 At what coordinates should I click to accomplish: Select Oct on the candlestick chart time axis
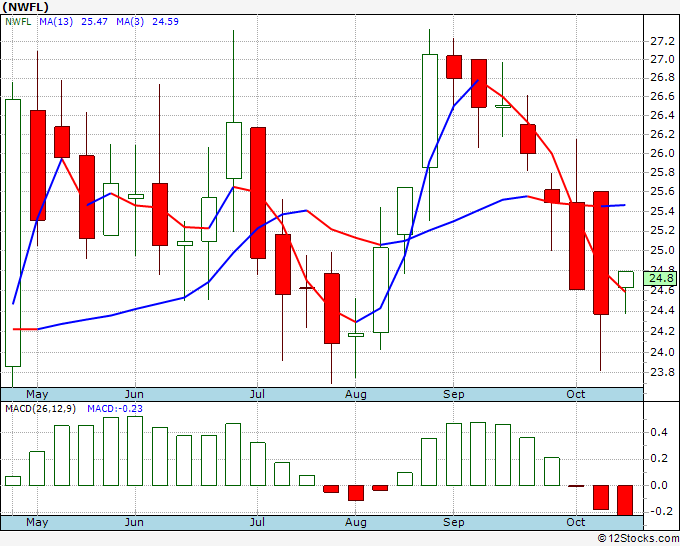575,394
